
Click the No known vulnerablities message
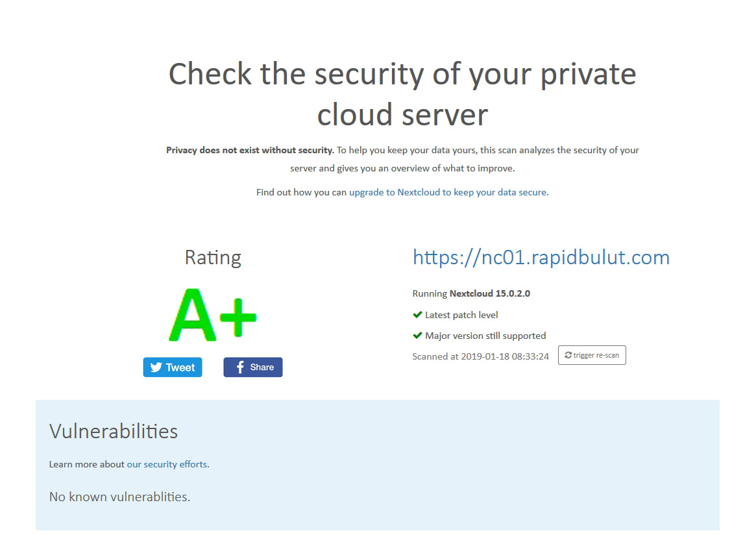(x=119, y=497)
